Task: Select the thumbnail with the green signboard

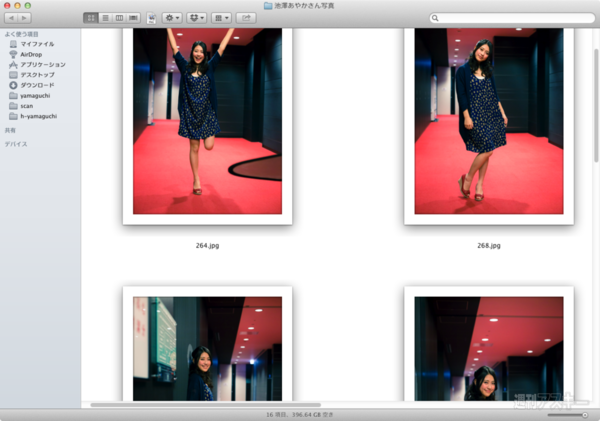Action: coord(207,344)
